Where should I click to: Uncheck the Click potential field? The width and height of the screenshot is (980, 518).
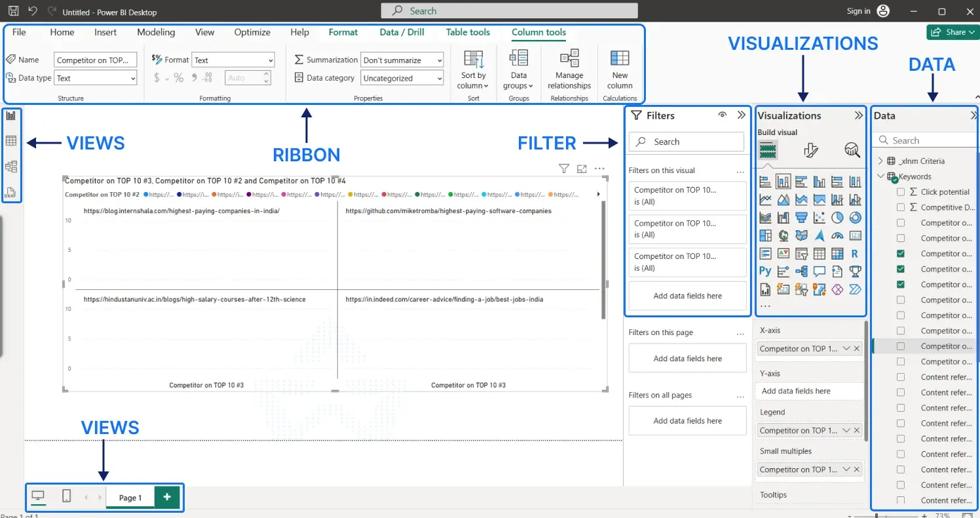(x=901, y=191)
